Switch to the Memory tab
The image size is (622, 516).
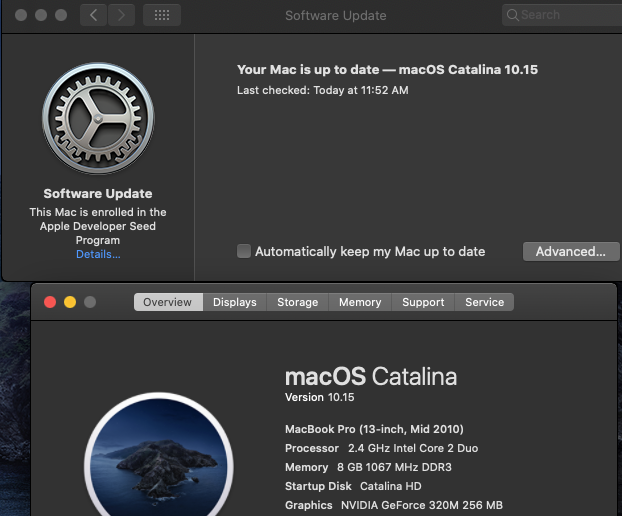360,302
